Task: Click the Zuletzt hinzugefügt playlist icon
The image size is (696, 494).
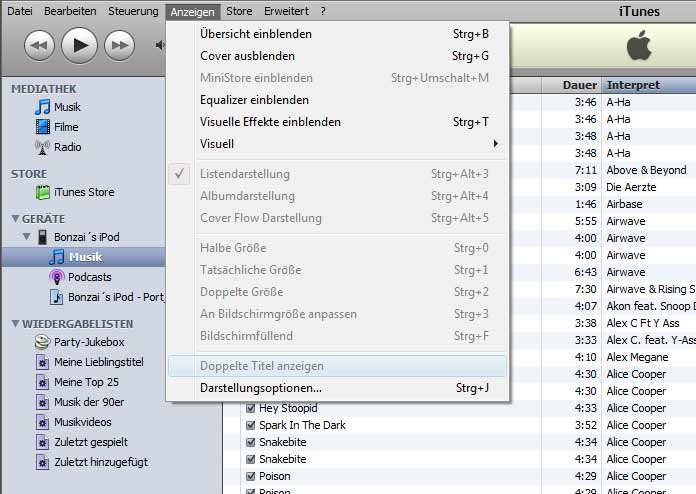Action: pyautogui.click(x=43, y=462)
